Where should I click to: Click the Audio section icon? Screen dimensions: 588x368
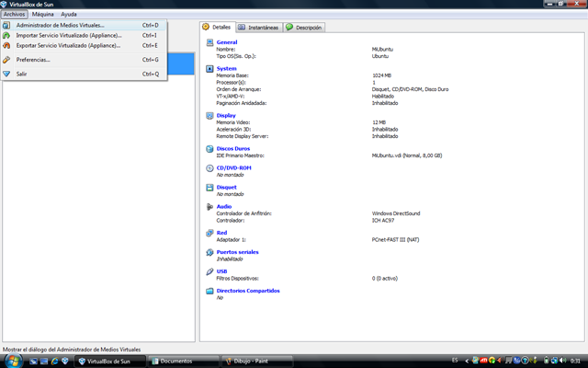click(209, 207)
